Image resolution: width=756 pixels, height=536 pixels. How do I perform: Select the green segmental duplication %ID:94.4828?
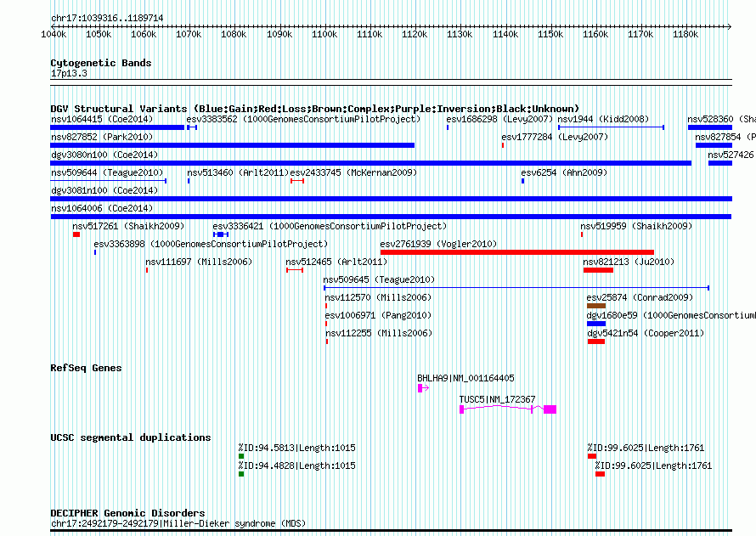pyautogui.click(x=241, y=474)
